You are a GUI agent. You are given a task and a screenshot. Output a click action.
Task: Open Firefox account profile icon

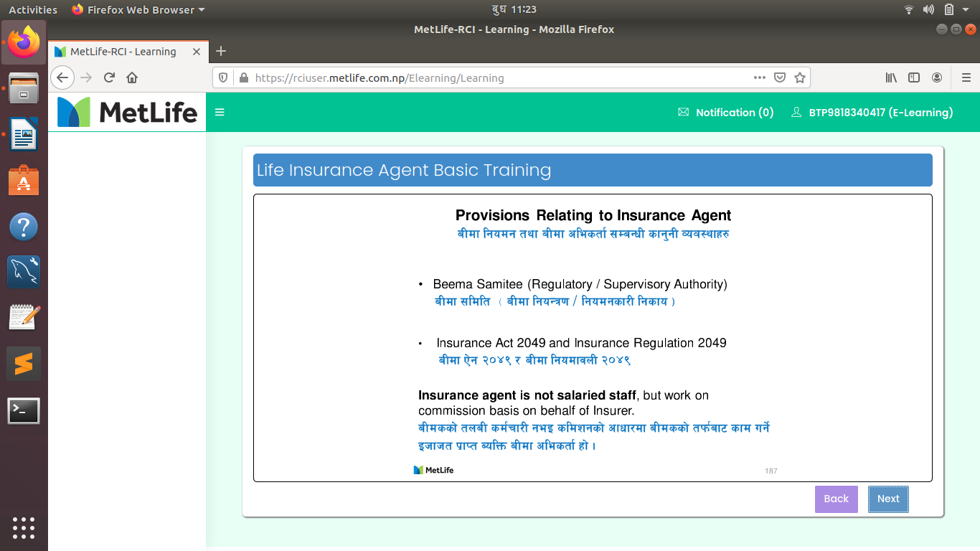[937, 77]
